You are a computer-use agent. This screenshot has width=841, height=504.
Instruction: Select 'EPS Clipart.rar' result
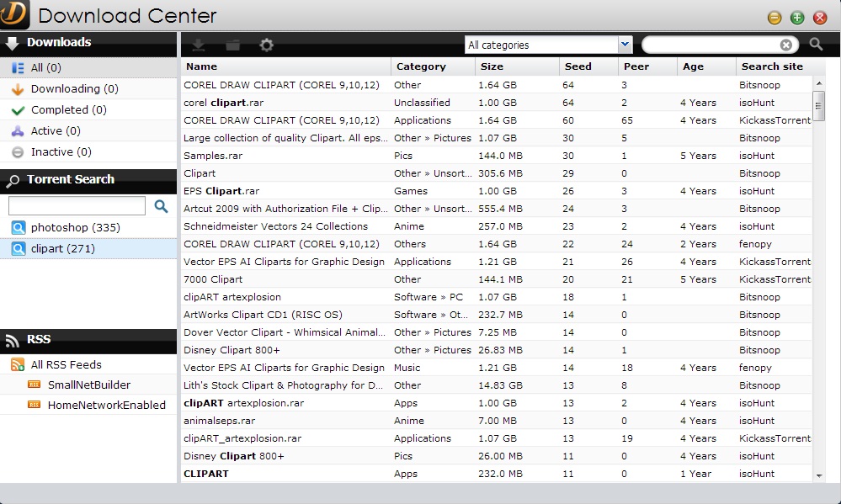tap(497, 191)
